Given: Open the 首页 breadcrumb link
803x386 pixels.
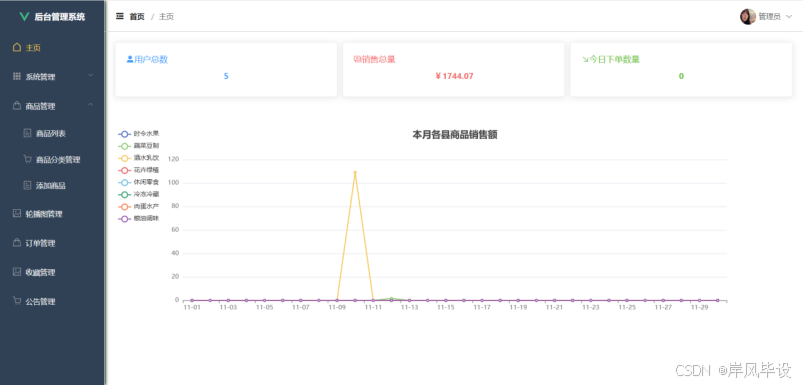Looking at the screenshot, I should pos(137,17).
